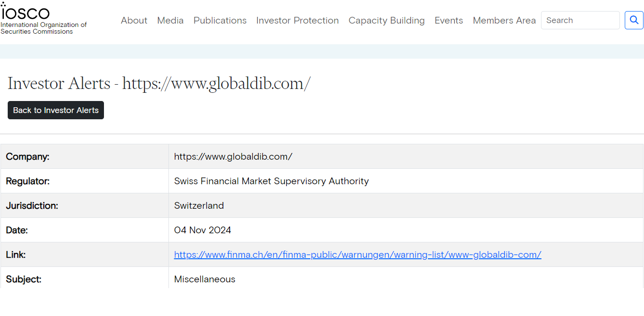
Task: Click the 04 Nov 2024 date value
Action: pyautogui.click(x=203, y=230)
